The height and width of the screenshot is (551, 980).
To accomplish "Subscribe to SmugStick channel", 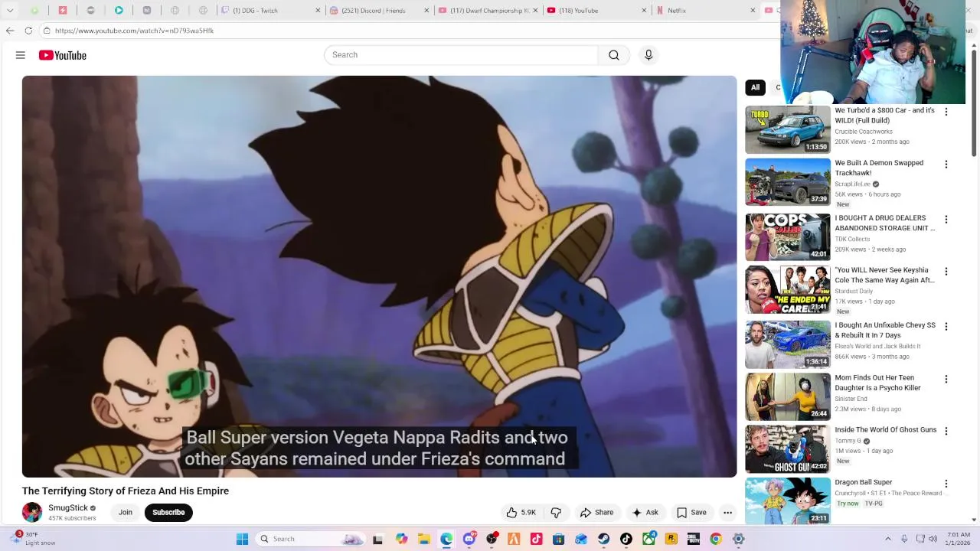I will coord(168,513).
